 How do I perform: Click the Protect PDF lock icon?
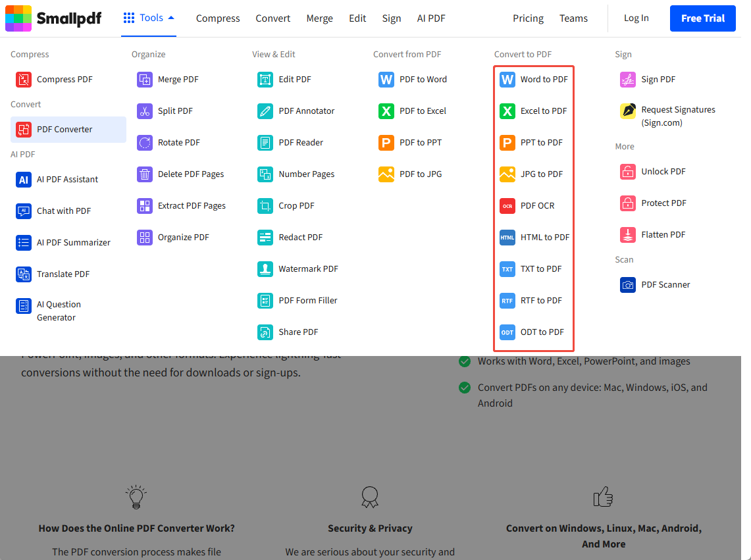coord(628,203)
